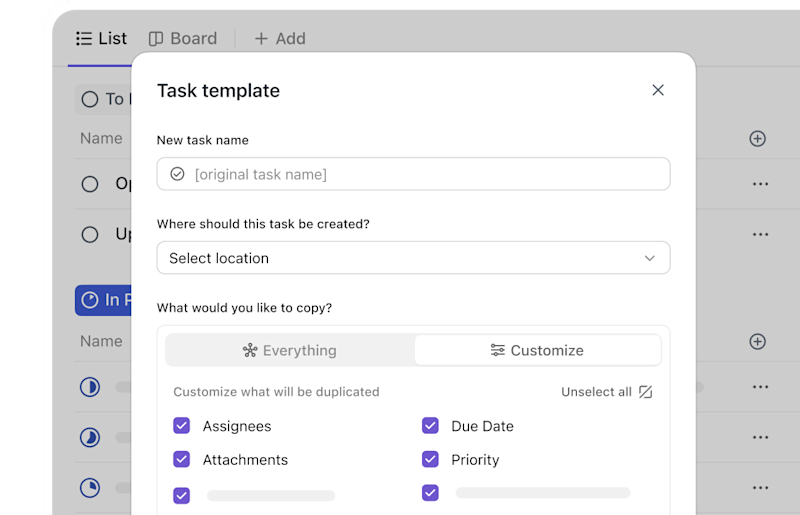
Task: Click the plus icon in To Do header row
Action: coord(757,139)
